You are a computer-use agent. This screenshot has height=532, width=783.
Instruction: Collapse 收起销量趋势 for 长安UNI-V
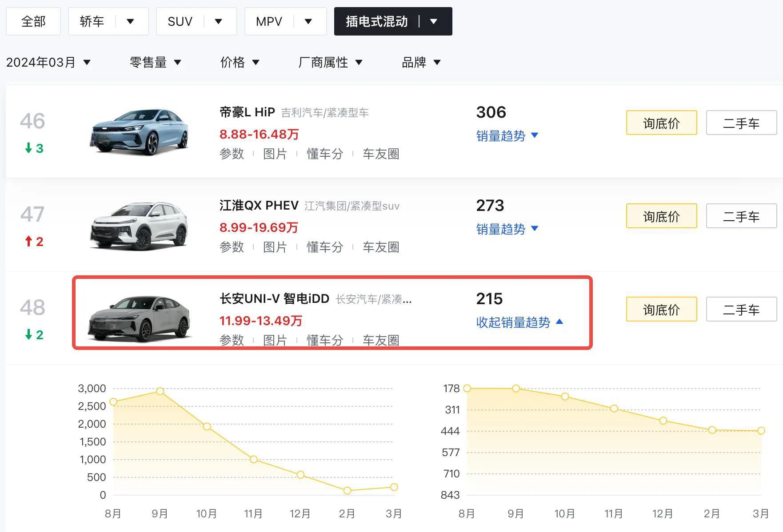[519, 322]
